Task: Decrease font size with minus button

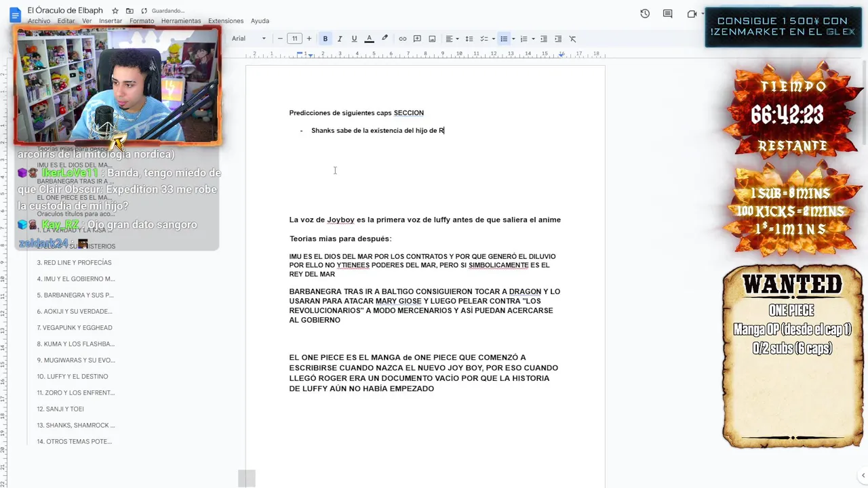Action: [280, 39]
